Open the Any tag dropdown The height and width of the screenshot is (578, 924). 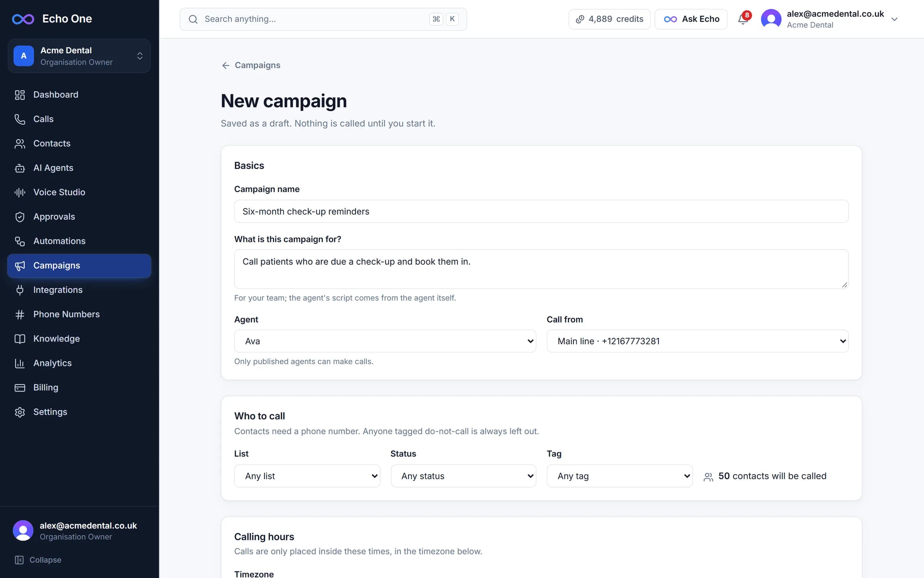click(619, 476)
